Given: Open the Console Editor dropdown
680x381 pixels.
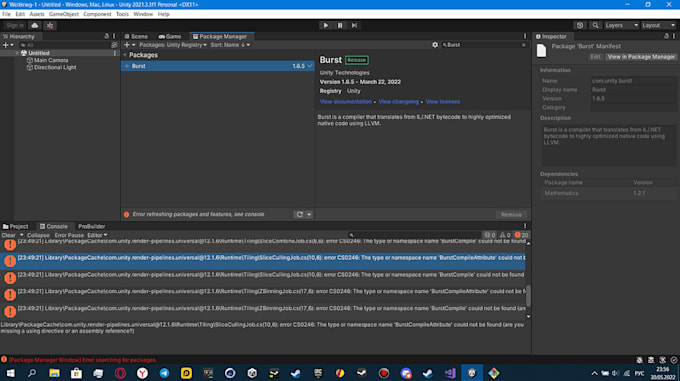Looking at the screenshot, I should pos(97,235).
